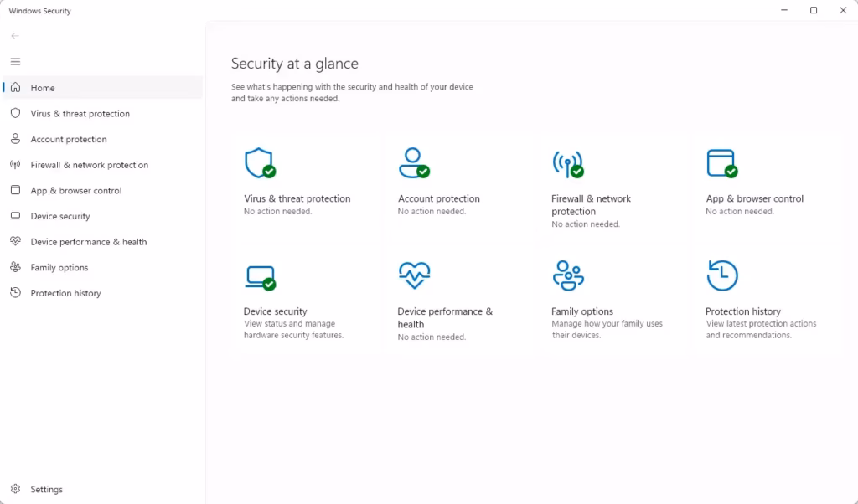The image size is (858, 504).
Task: Click the clock history icon in sidebar
Action: [15, 292]
